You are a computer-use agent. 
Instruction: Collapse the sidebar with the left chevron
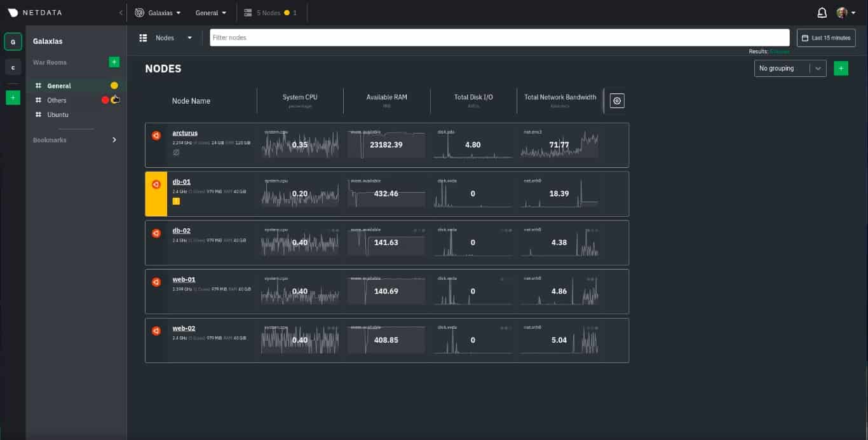pos(121,13)
